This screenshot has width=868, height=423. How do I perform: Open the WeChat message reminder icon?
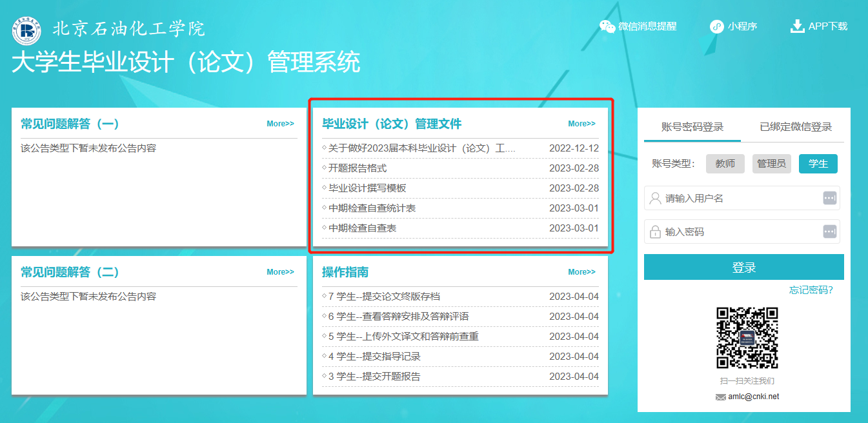607,26
